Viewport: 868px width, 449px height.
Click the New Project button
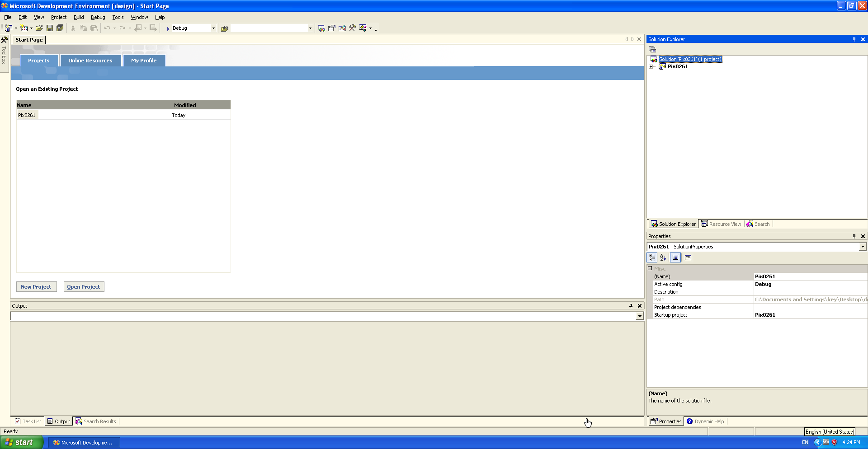pyautogui.click(x=36, y=287)
